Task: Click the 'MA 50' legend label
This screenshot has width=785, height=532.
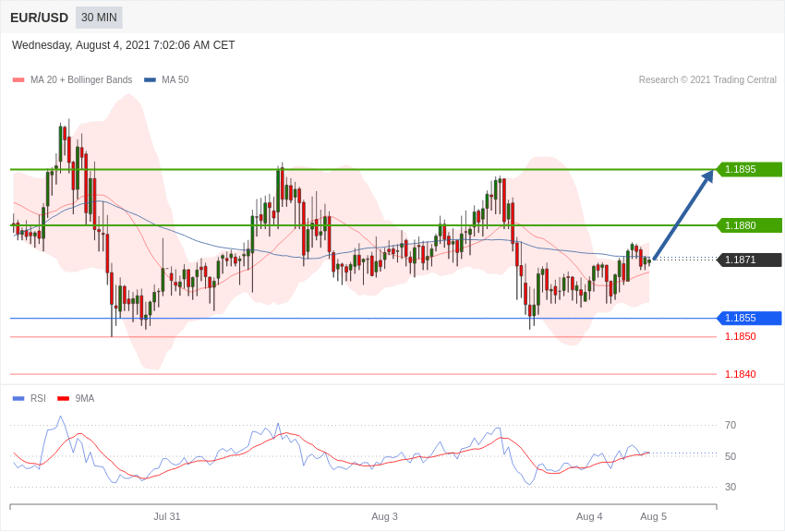Action: coord(175,80)
